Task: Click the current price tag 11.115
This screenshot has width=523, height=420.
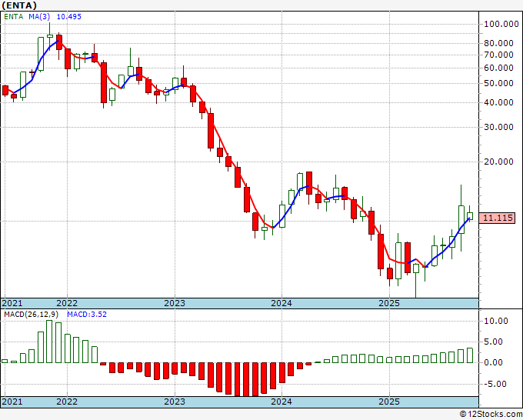Action: coord(498,218)
